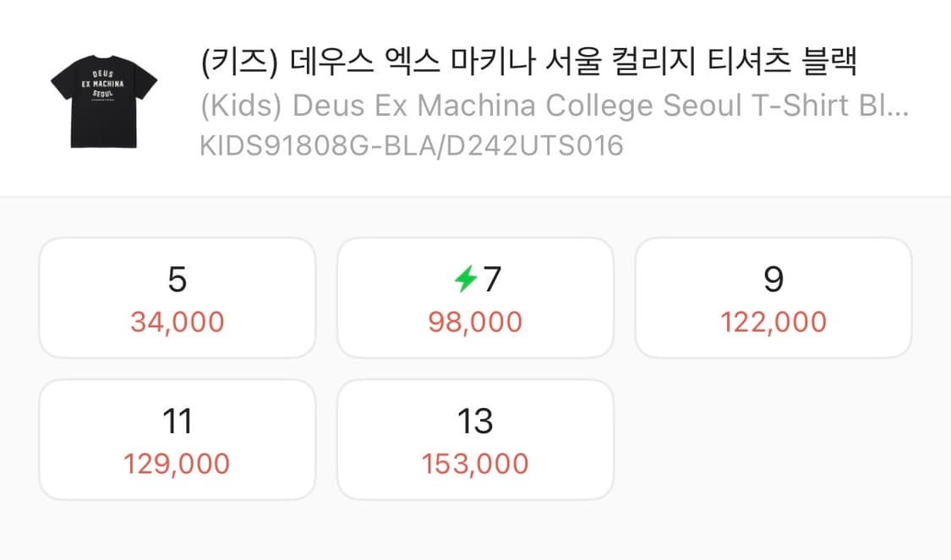
Task: Select the size 11 option card
Action: (177, 438)
